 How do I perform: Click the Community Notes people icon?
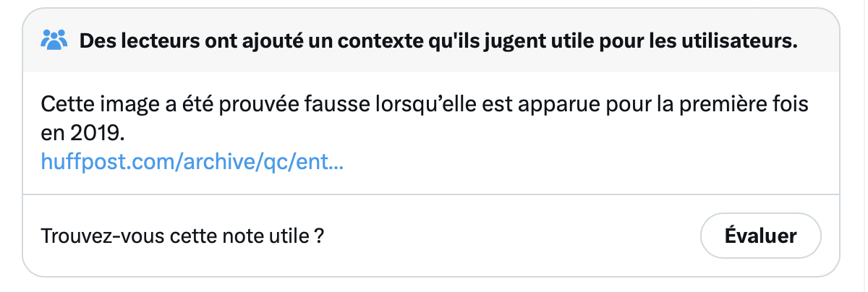point(54,40)
